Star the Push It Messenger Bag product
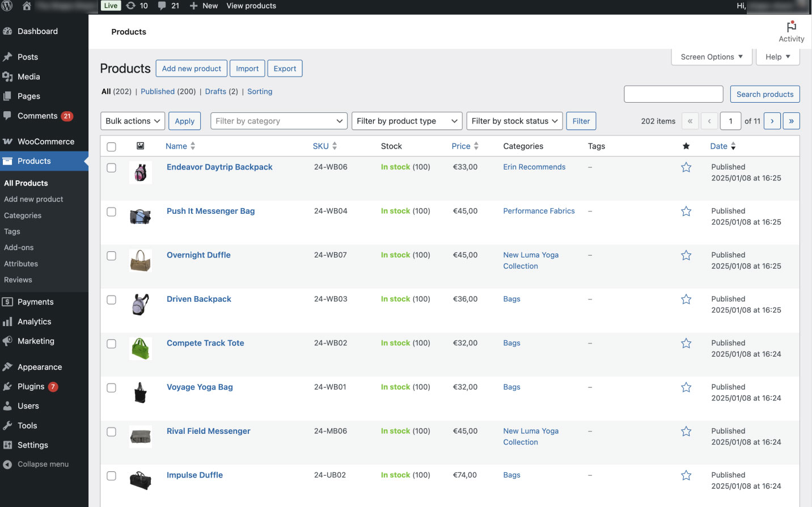 (x=686, y=212)
